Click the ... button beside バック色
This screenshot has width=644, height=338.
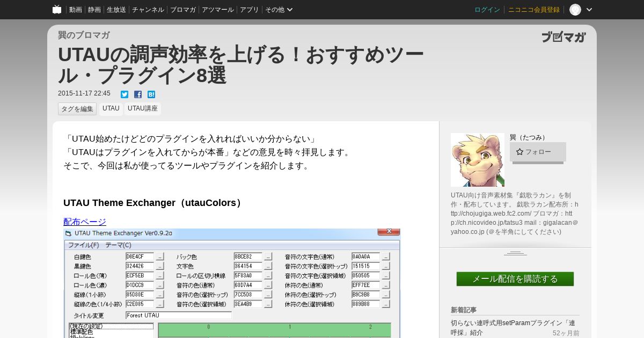(268, 257)
